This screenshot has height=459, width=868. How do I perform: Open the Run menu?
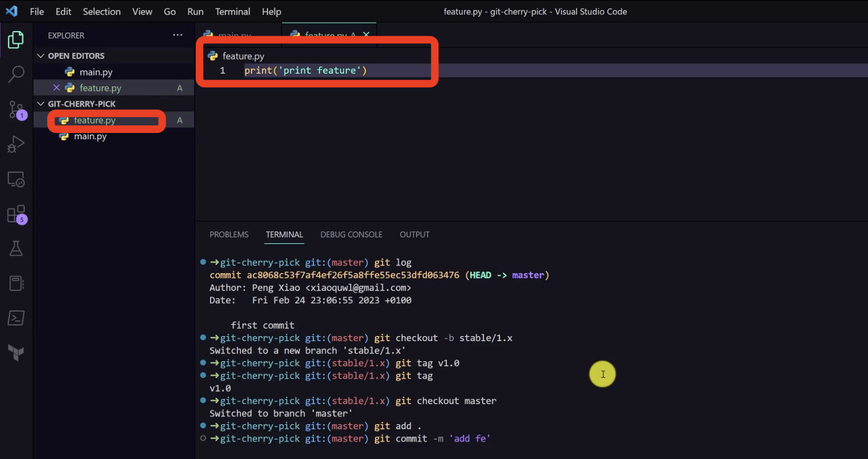[195, 11]
